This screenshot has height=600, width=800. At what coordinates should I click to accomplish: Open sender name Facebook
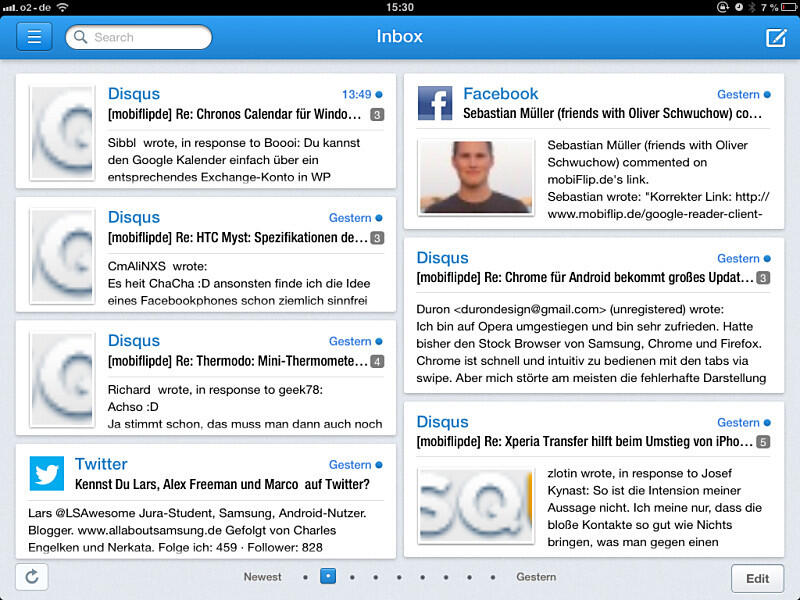coord(501,94)
